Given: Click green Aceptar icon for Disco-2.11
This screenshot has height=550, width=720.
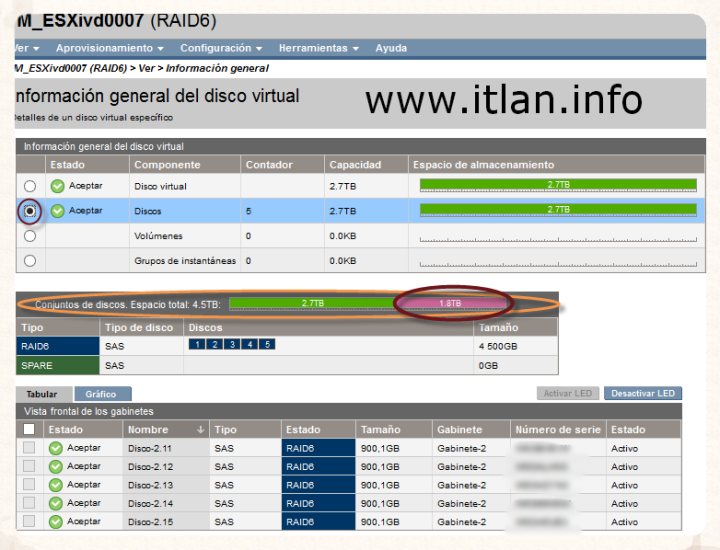Looking at the screenshot, I should pyautogui.click(x=56, y=448).
